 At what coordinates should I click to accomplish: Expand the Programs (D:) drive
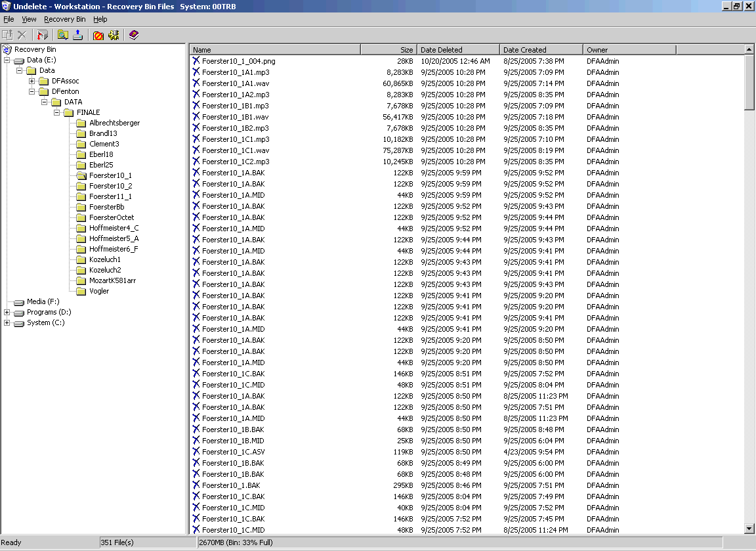coord(7,312)
